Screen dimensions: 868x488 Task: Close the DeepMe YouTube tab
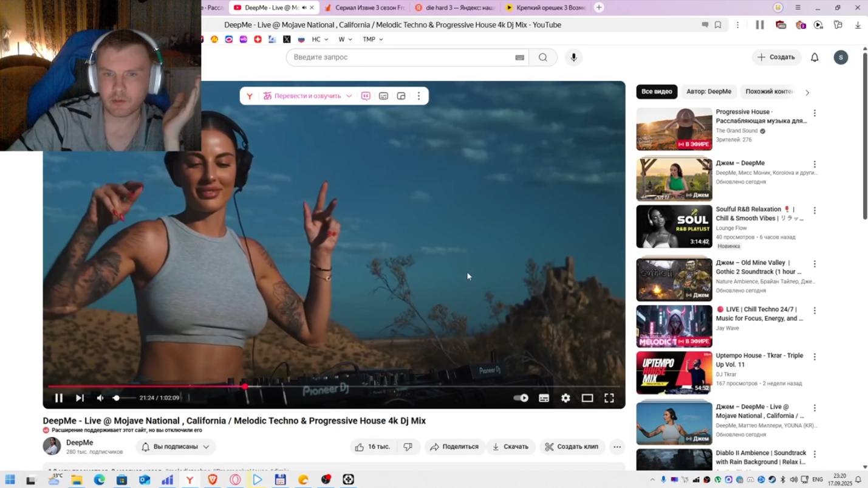point(312,8)
